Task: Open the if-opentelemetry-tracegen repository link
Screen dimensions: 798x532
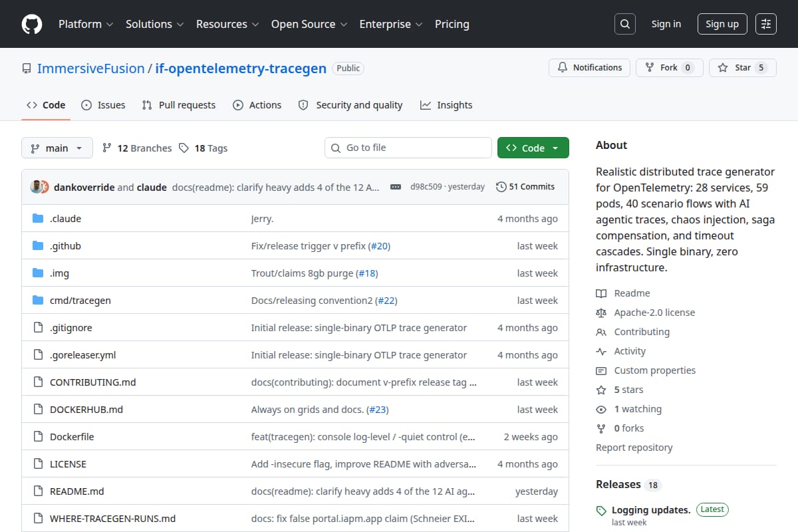Action: [241, 68]
